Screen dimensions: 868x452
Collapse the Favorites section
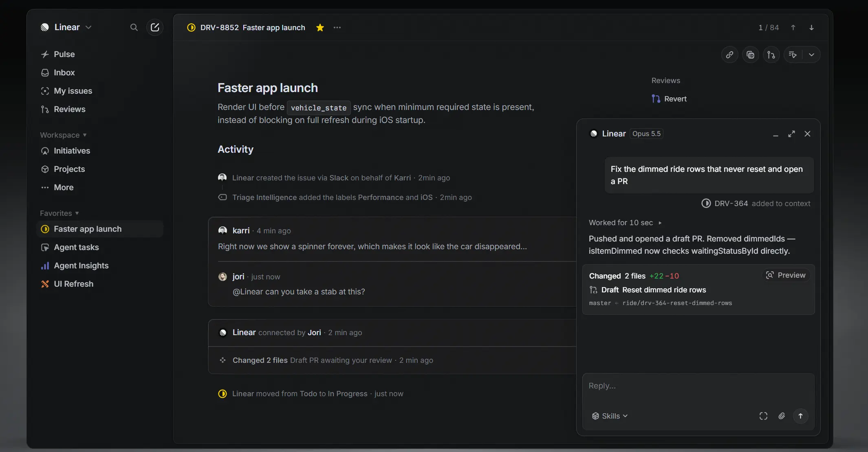tap(59, 213)
